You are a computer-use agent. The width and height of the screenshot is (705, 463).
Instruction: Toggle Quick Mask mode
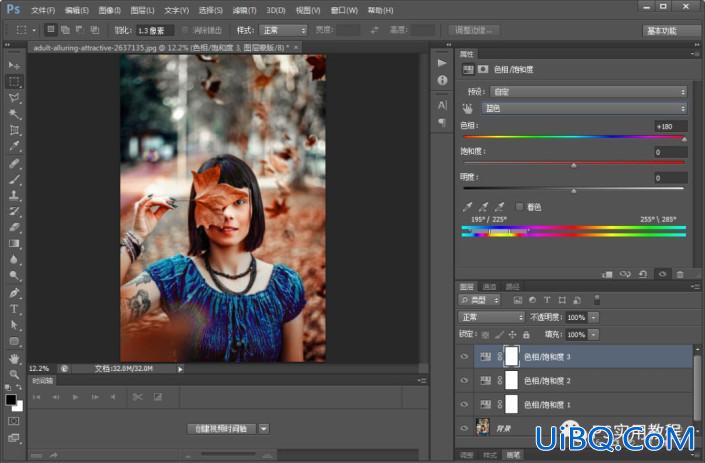(14, 421)
